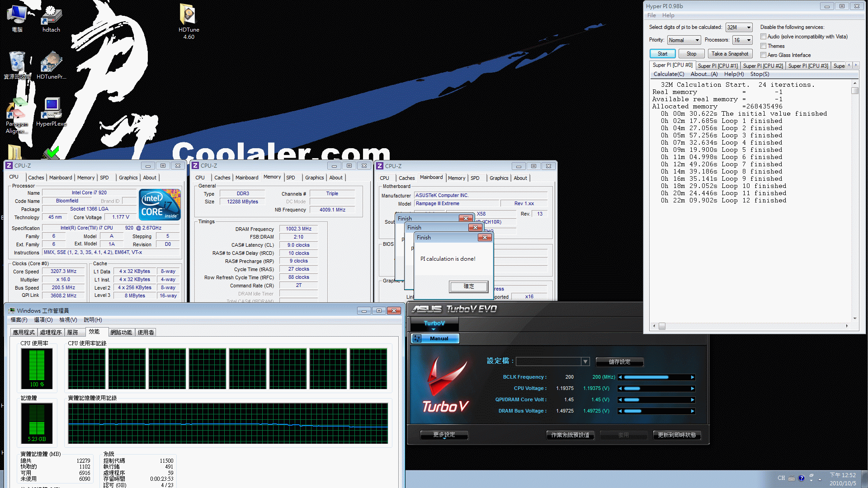This screenshot has height=488, width=868.
Task: Click the tray keyboard input method icon
Action: tap(791, 479)
